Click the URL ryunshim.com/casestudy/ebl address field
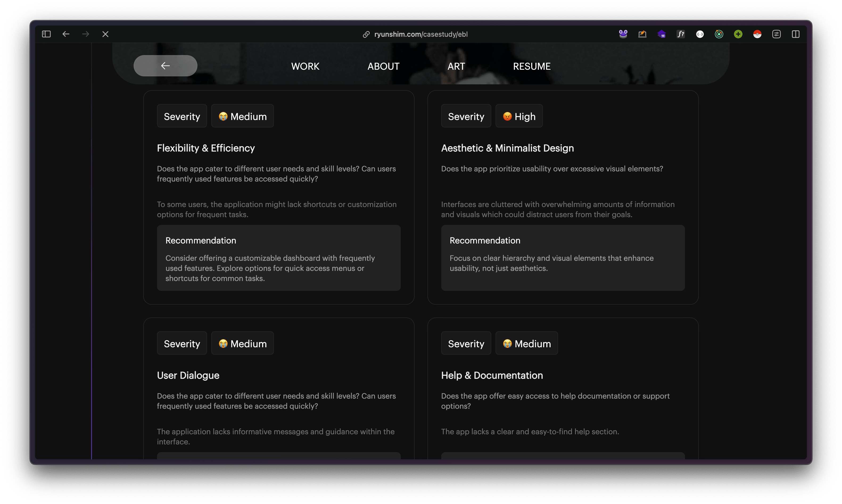 click(420, 34)
